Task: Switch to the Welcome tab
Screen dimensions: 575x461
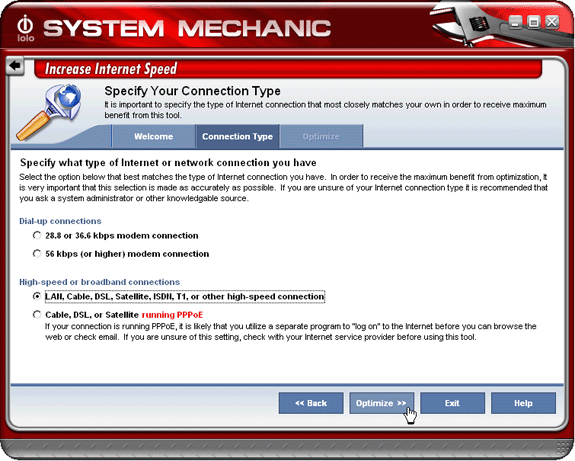Action: click(153, 136)
